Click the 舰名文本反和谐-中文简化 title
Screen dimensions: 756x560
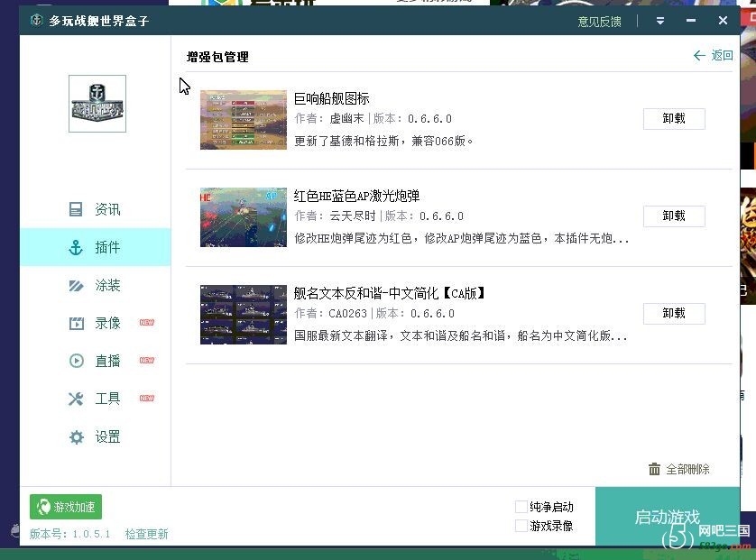pyautogui.click(x=389, y=293)
